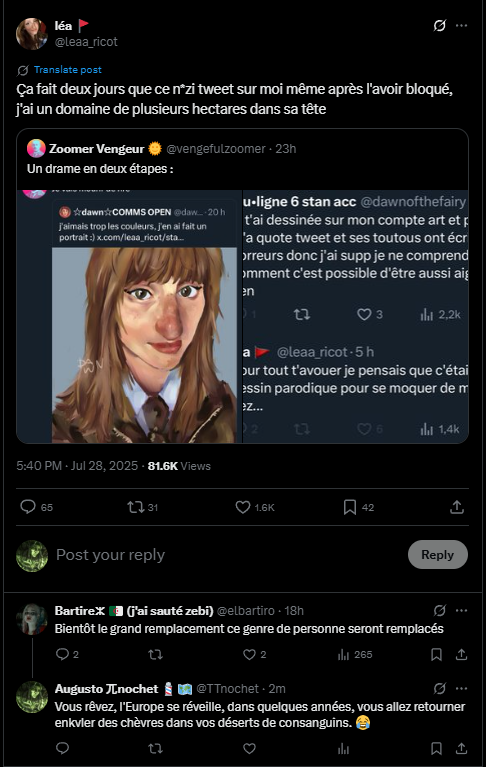This screenshot has height=767, width=486.
Task: Open the portrait image in quoted tweet
Action: click(145, 345)
